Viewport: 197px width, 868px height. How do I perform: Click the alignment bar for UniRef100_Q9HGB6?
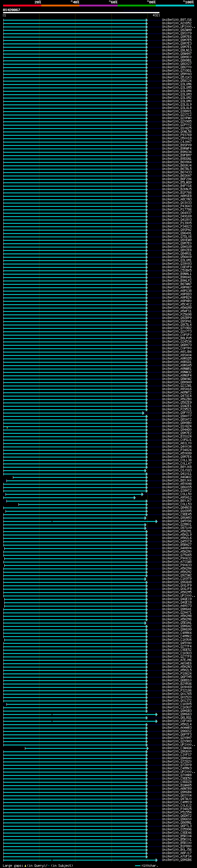80,860
